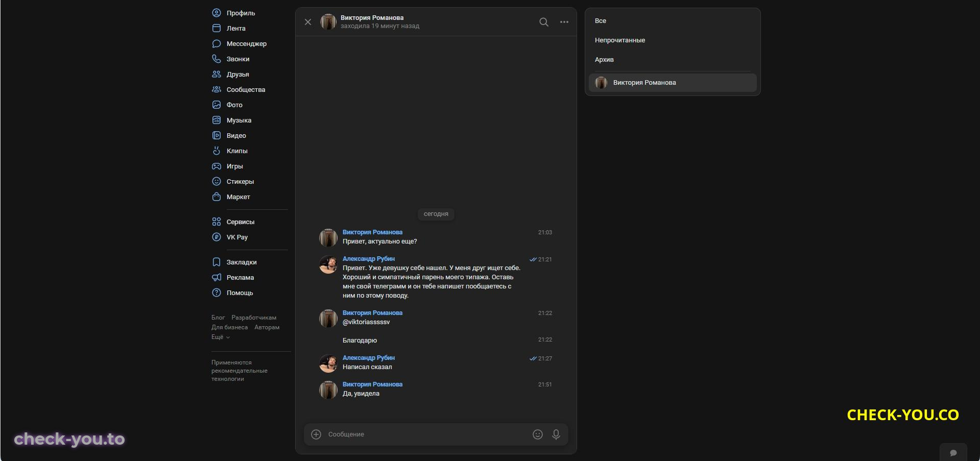The width and height of the screenshot is (980, 461).
Task: Select the 'Благодарю' message
Action: [x=360, y=341]
